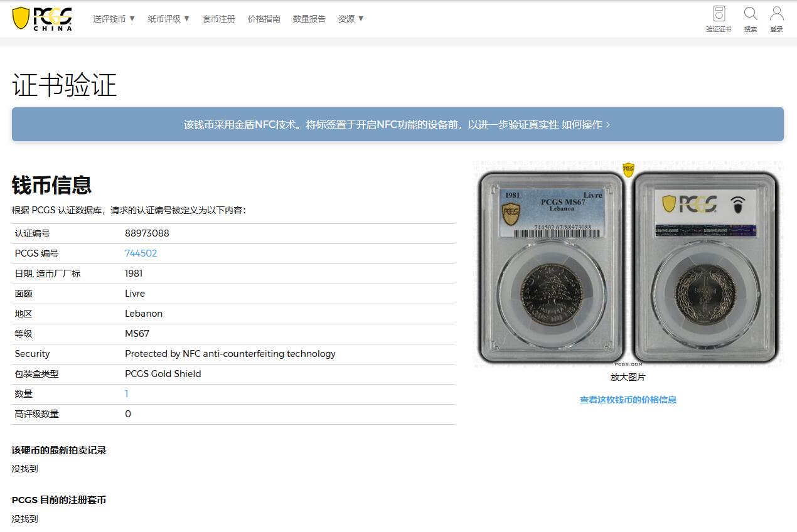Click the 没找到 text under auction records
797x532 pixels.
[25, 469]
